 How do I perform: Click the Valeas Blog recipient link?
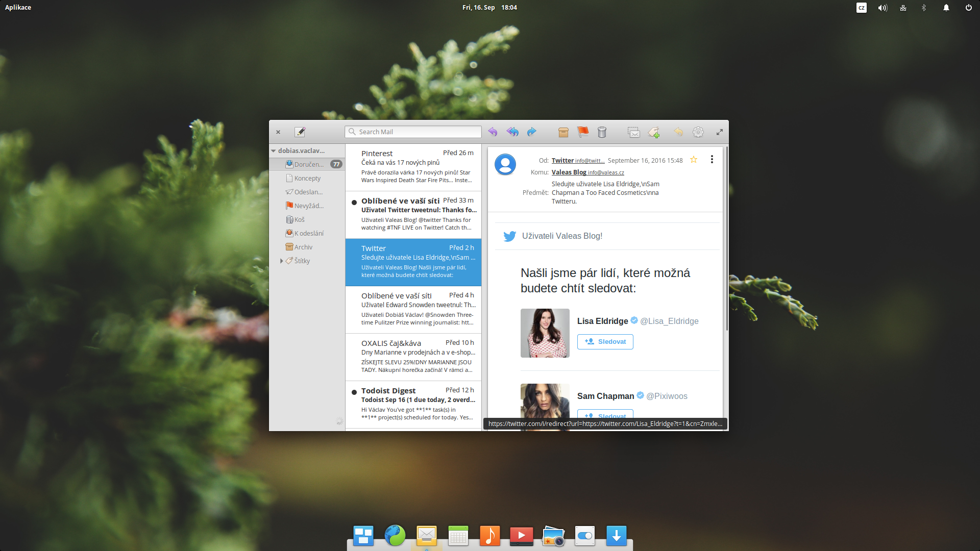click(587, 172)
